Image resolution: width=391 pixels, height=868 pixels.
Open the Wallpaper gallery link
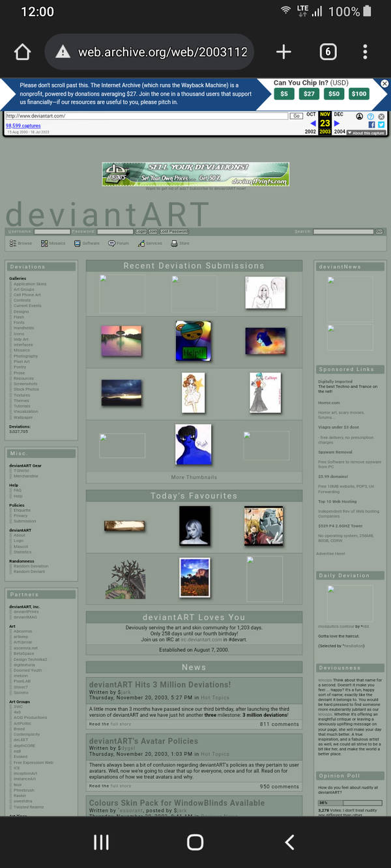(23, 417)
